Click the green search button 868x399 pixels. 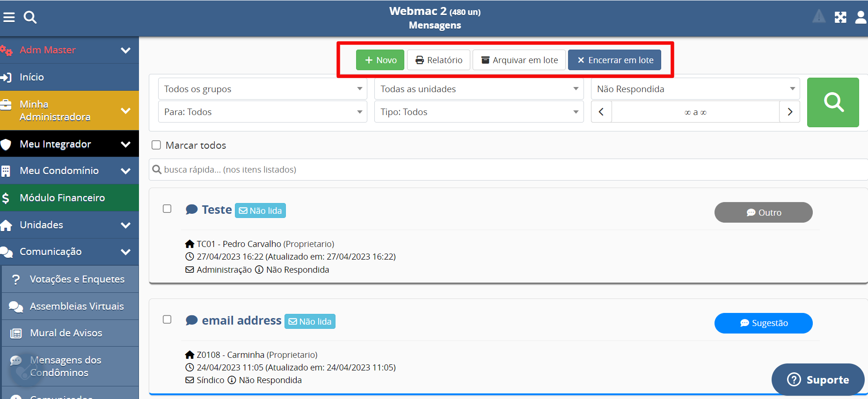[832, 102]
